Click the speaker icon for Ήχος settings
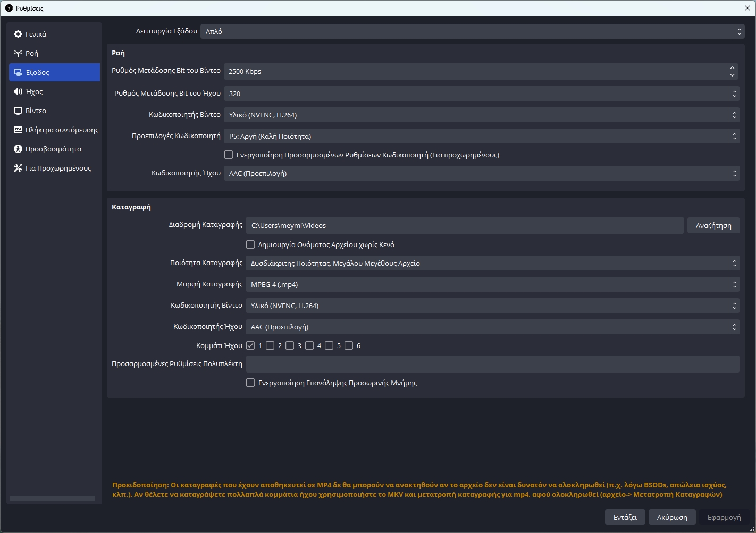This screenshot has width=756, height=533. (x=18, y=91)
